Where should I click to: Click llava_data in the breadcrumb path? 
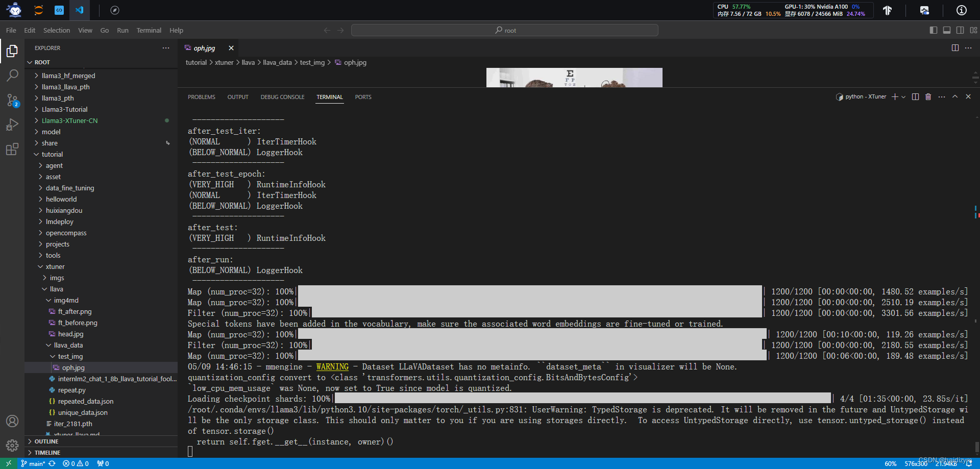[277, 62]
